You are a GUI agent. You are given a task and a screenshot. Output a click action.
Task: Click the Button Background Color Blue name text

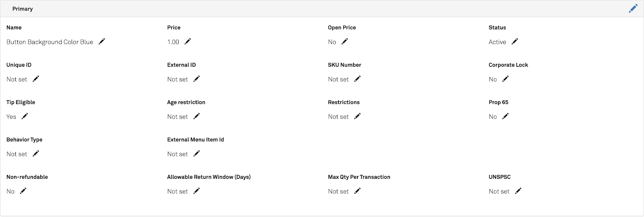point(50,42)
